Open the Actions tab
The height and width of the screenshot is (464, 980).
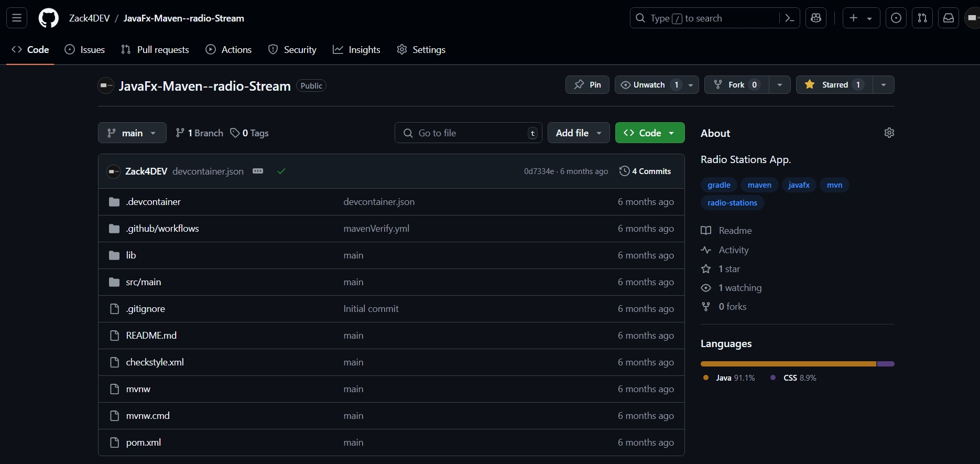(229, 49)
